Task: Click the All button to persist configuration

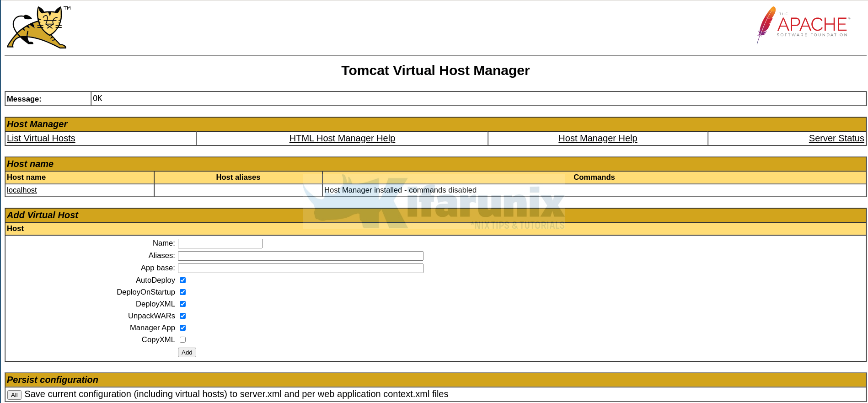Action: [x=14, y=395]
